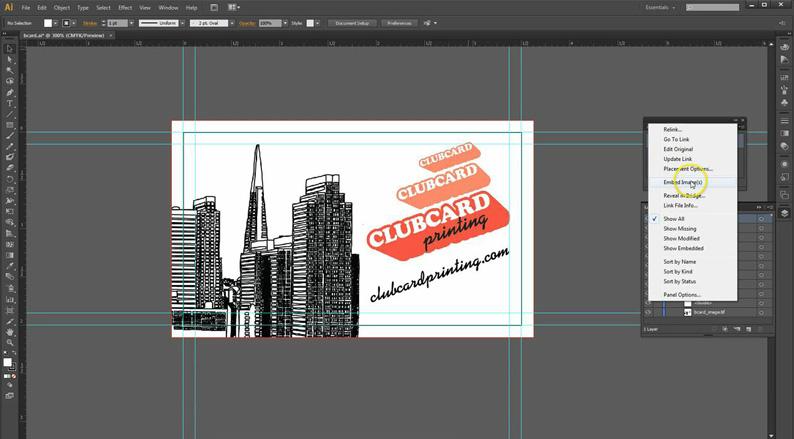The height and width of the screenshot is (439, 794).
Task: Select the Paintbrush tool
Action: (10, 136)
